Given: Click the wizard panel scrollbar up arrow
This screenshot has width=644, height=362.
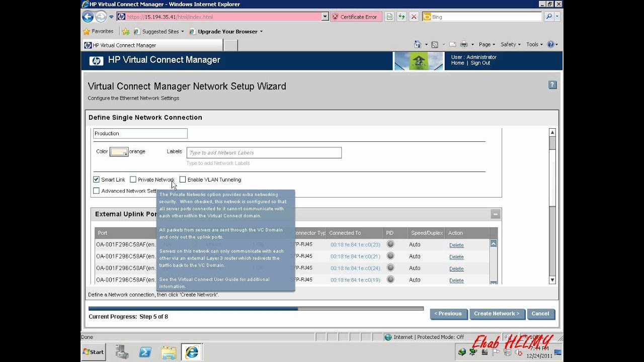Looking at the screenshot, I should (552, 132).
